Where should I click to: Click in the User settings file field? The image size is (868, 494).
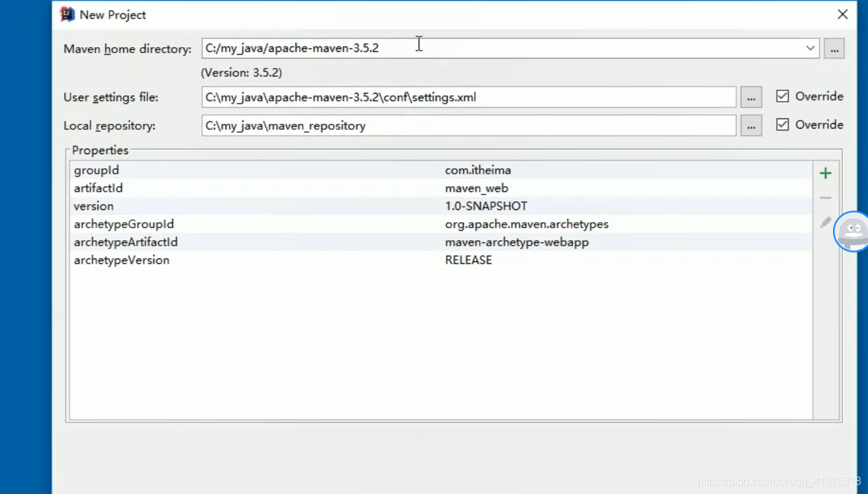pos(469,97)
